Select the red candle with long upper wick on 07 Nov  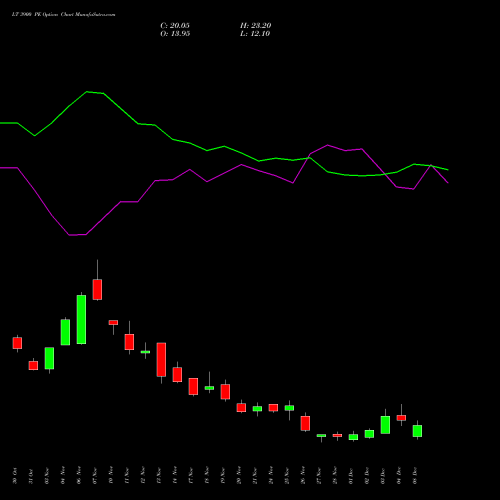click(x=97, y=289)
